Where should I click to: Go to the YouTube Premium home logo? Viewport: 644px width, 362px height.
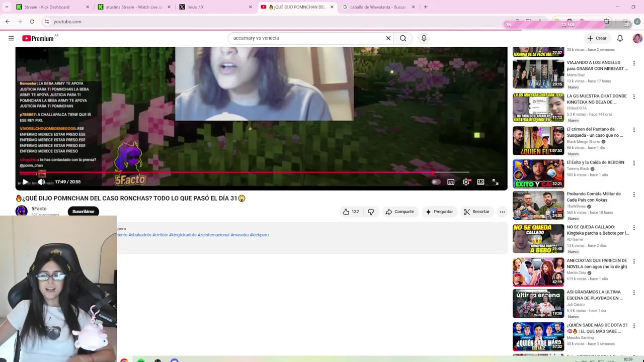[x=38, y=38]
